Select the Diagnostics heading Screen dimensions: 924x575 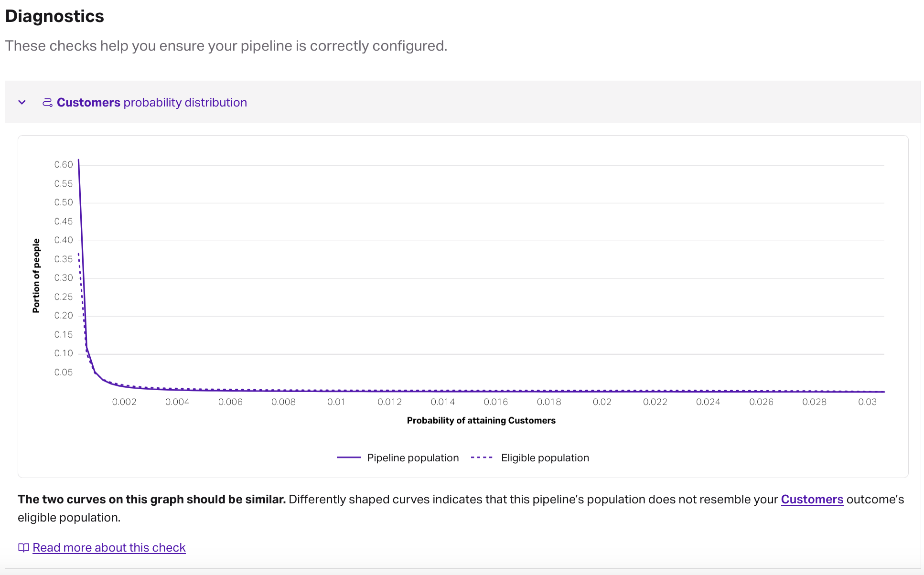click(54, 16)
